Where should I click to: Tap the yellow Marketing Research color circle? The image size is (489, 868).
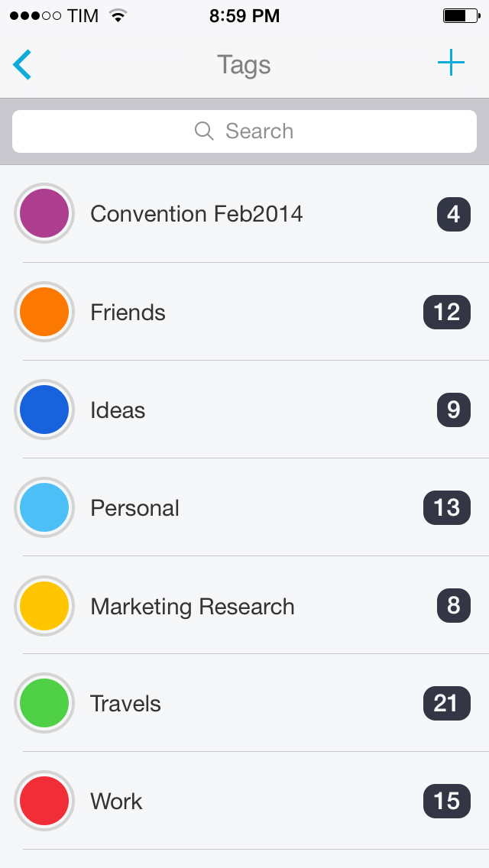44,606
